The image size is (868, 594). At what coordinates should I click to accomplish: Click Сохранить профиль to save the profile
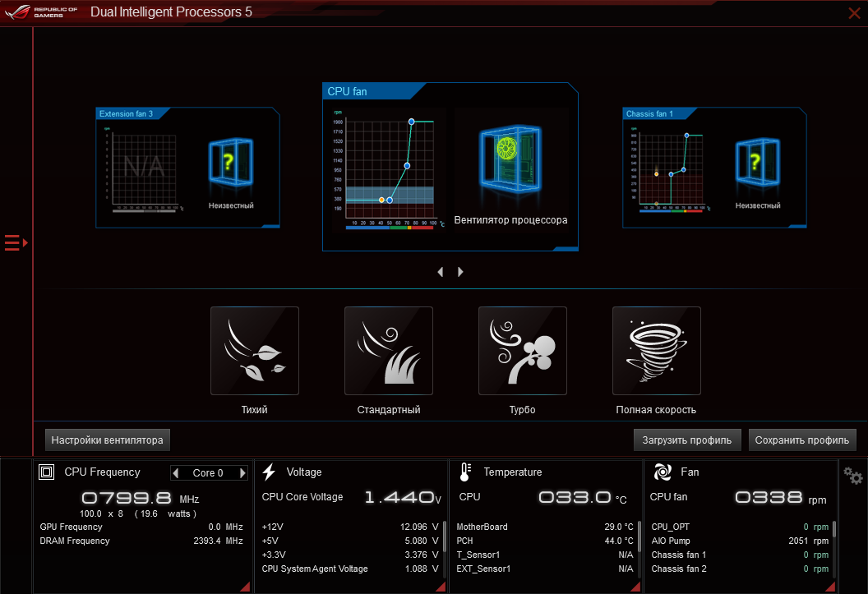click(802, 440)
